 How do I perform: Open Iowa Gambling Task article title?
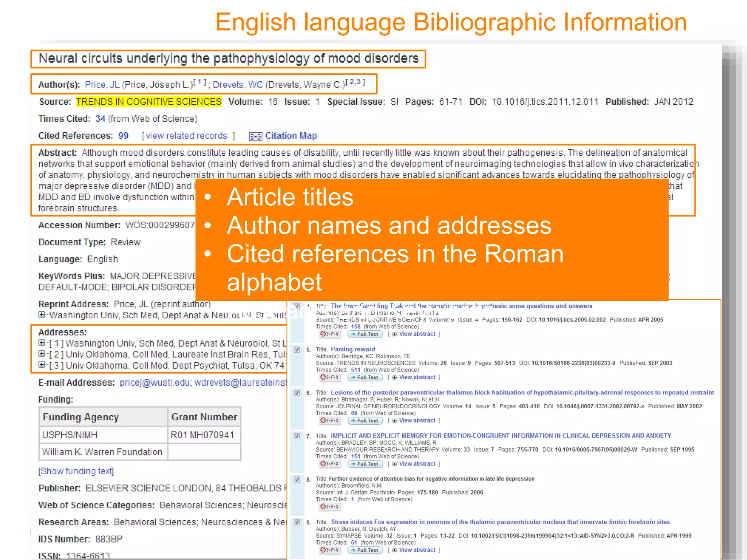[461, 306]
